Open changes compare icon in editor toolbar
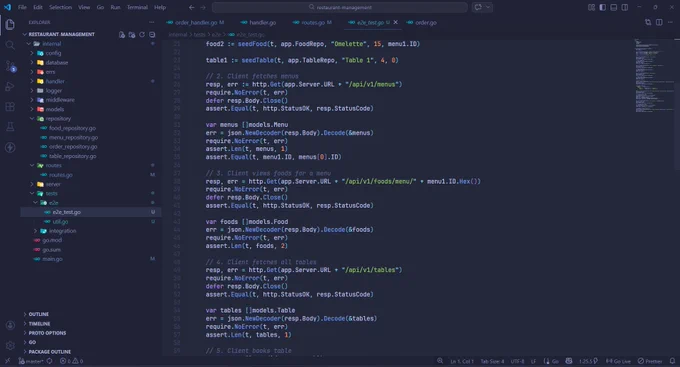This screenshot has width=680, height=367. click(648, 22)
